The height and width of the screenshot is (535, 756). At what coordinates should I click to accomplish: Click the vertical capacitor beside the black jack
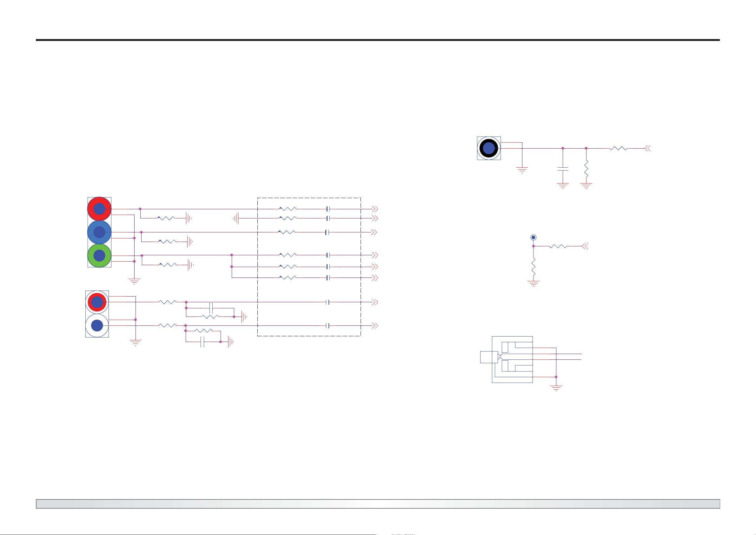coord(563,169)
